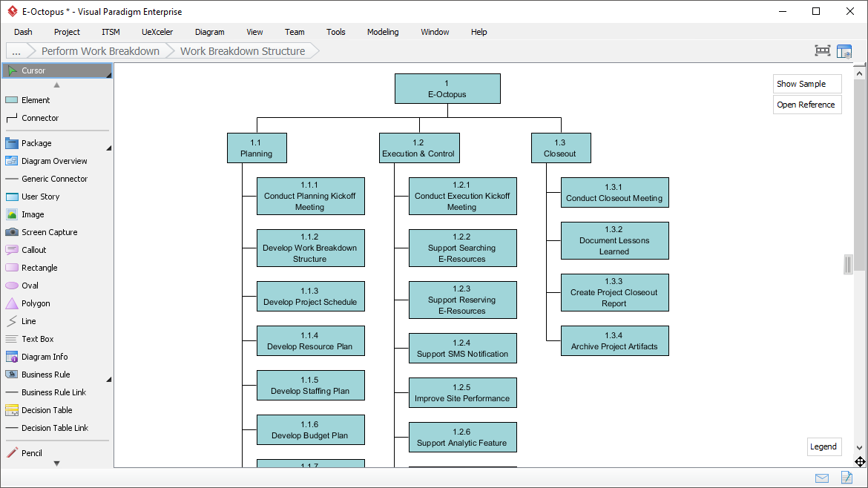
Task: Open the Modeling menu
Action: point(383,32)
